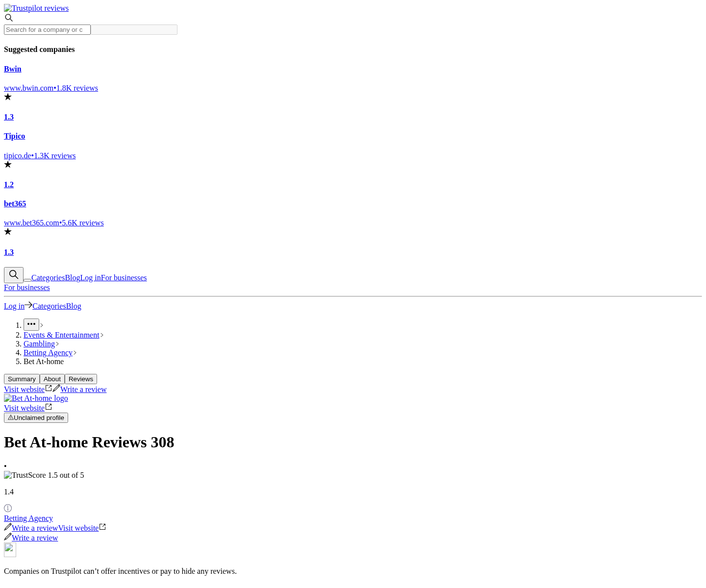706x588 pixels.
Task: Go to the Gambling breadcrumb
Action: coord(39,344)
